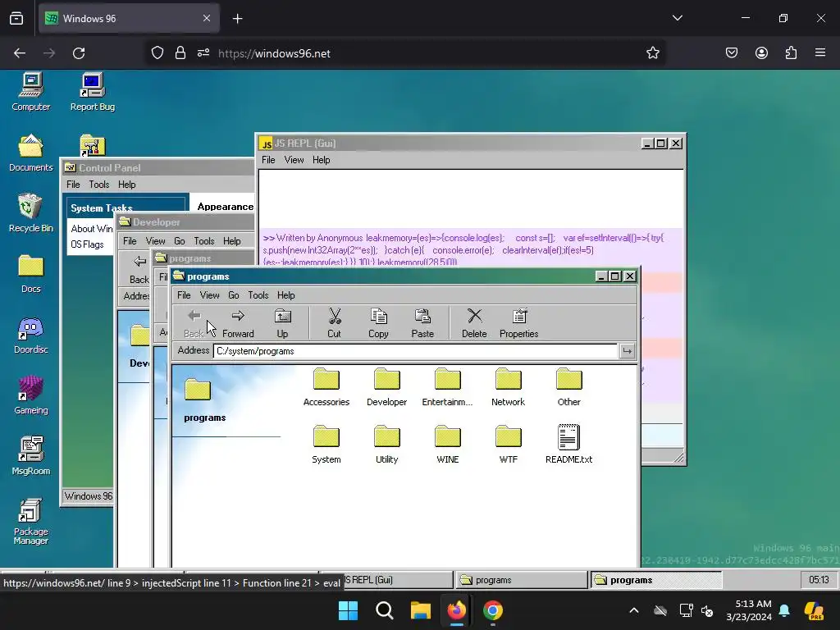Open the Package Manager shortcut
Screen dimensions: 840x630
[31, 522]
